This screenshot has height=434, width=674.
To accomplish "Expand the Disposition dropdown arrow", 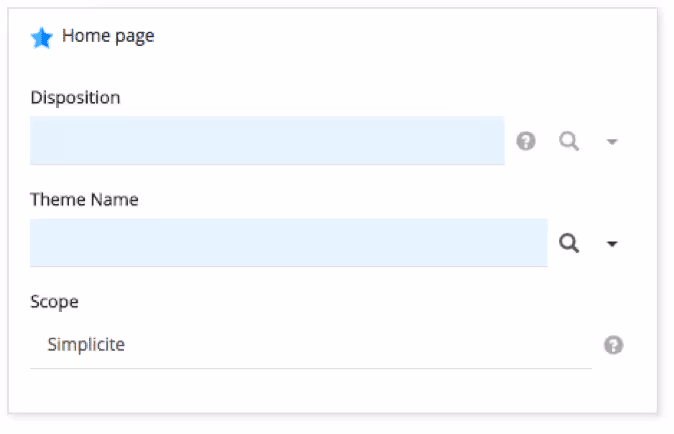I will click(x=612, y=141).
